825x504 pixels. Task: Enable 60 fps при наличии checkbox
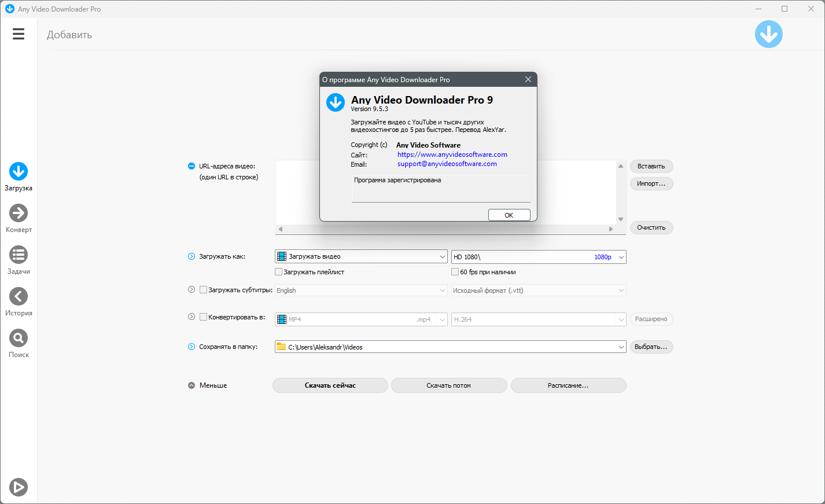tap(455, 272)
